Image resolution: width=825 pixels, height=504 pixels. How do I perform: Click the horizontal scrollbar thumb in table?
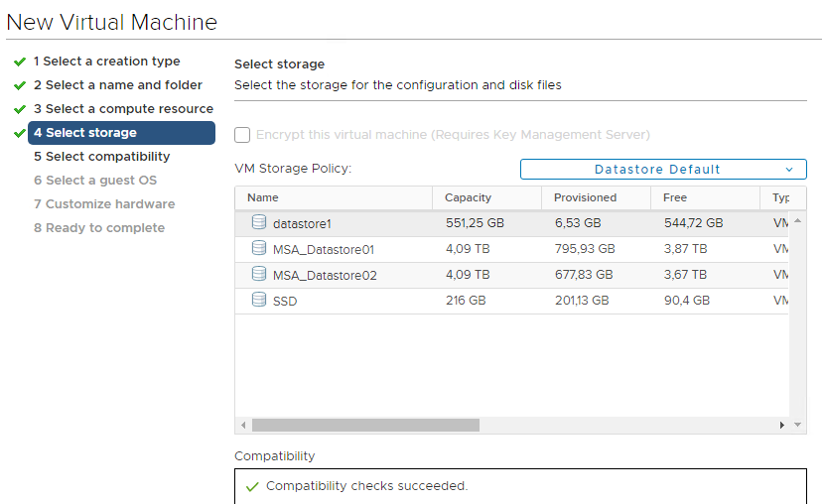(x=365, y=425)
